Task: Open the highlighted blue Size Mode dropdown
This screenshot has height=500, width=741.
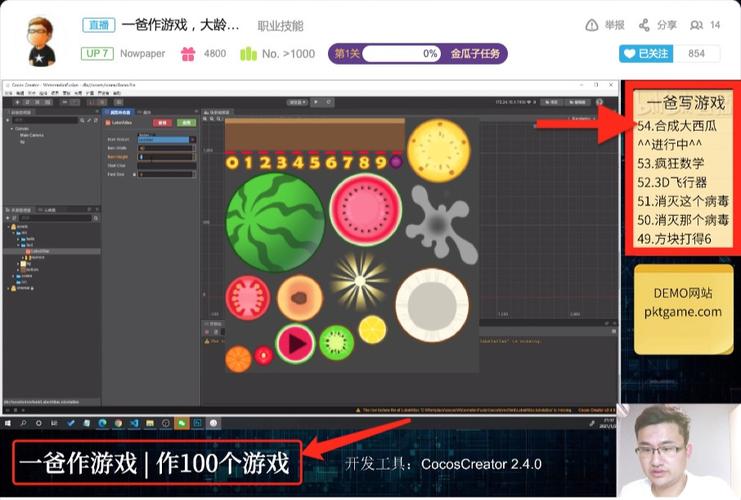Action: click(166, 139)
